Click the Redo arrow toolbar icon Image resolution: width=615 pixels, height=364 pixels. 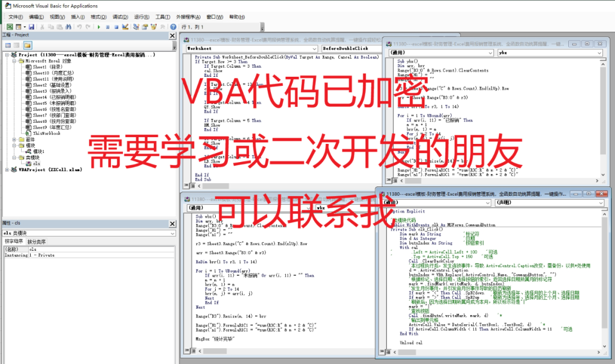(88, 27)
